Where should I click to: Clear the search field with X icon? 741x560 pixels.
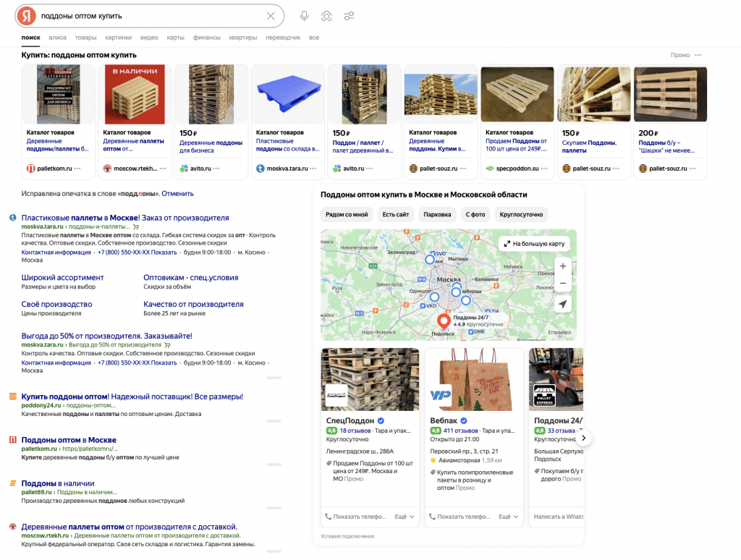point(271,16)
